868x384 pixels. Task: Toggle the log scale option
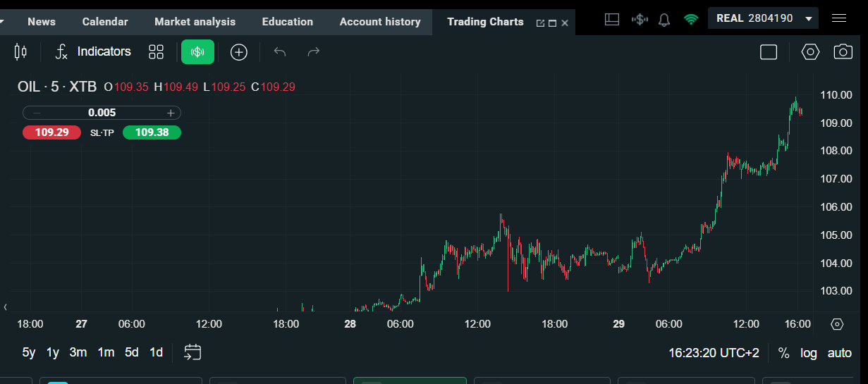[808, 353]
